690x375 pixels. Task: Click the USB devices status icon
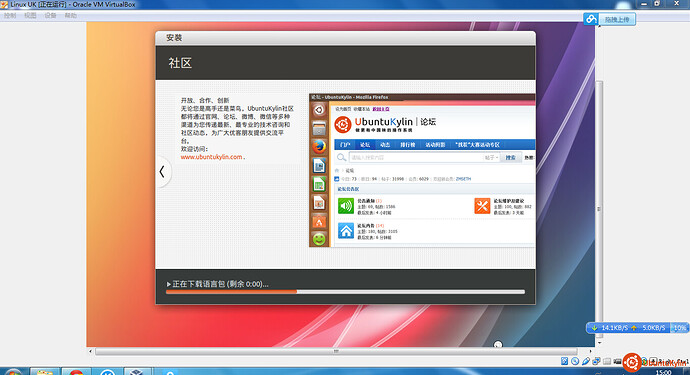pos(586,361)
